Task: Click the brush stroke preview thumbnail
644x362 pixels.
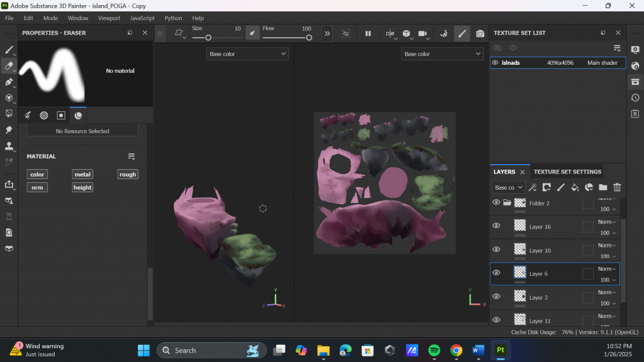Action: click(x=52, y=73)
